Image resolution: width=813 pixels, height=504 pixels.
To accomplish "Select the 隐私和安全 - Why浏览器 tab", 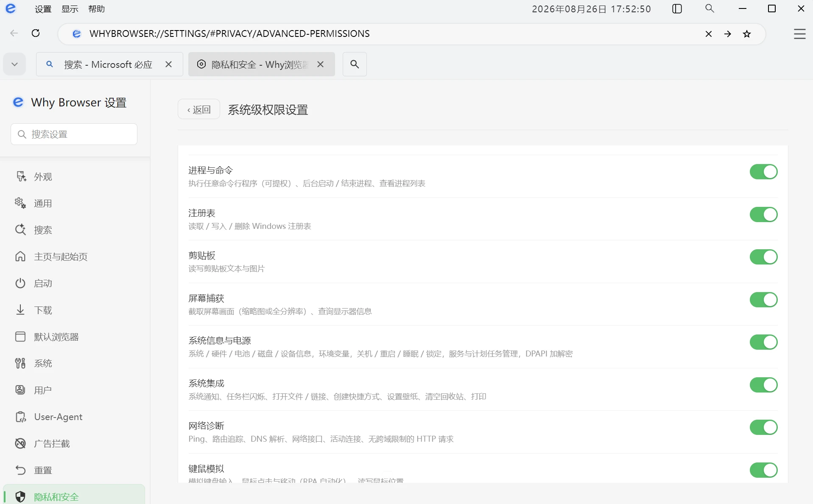I will pos(262,64).
